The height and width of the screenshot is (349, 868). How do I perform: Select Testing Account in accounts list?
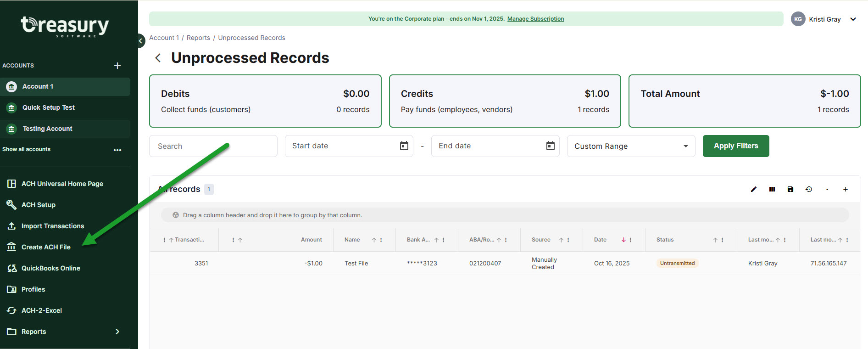click(x=65, y=129)
